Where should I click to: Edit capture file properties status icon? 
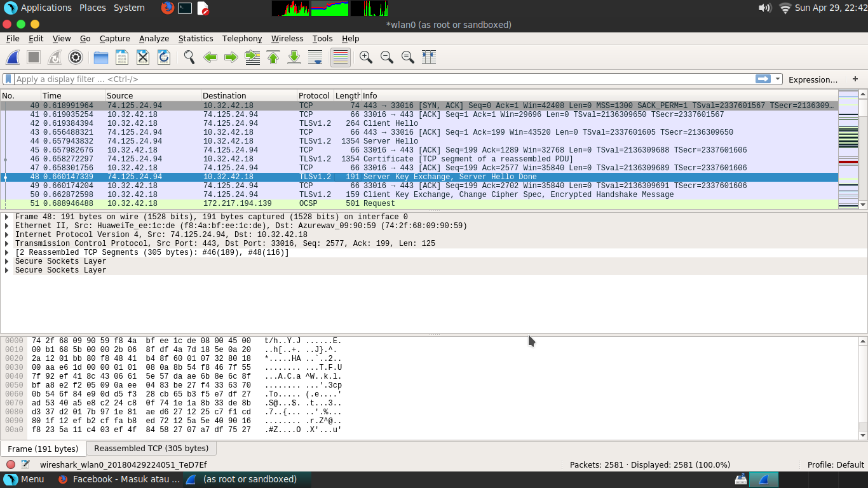[x=25, y=464]
